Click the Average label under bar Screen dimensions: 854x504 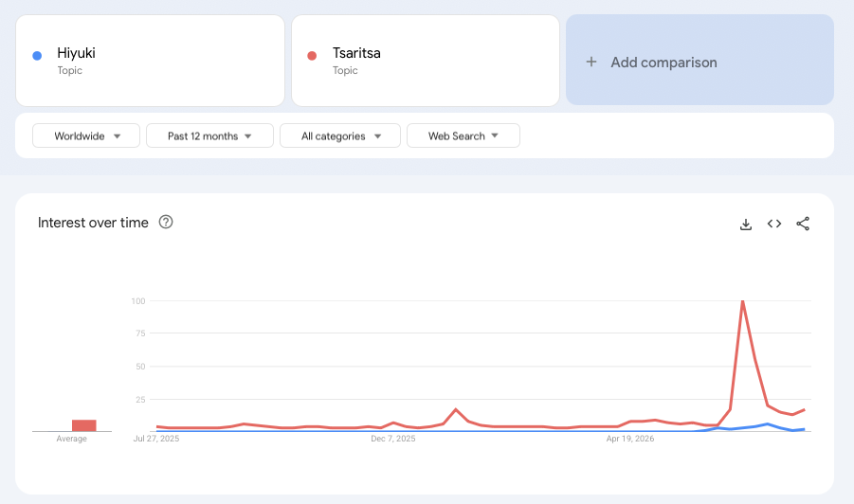point(71,439)
